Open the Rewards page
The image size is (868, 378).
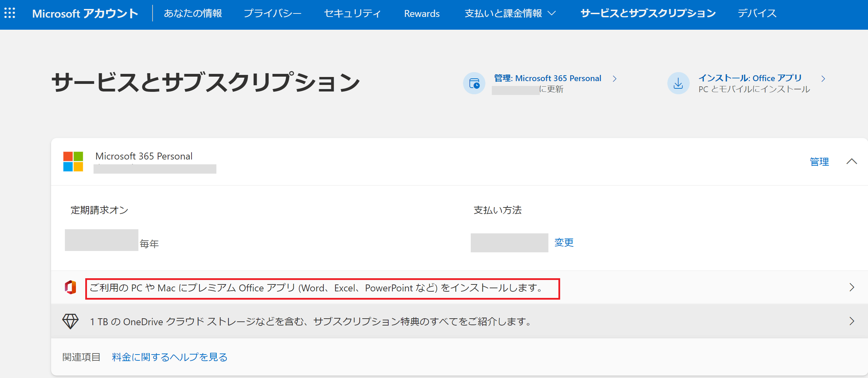pyautogui.click(x=421, y=13)
